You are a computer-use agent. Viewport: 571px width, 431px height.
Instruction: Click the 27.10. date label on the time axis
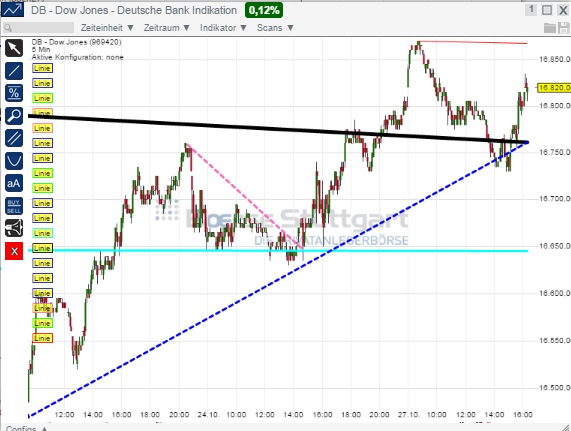pos(408,415)
